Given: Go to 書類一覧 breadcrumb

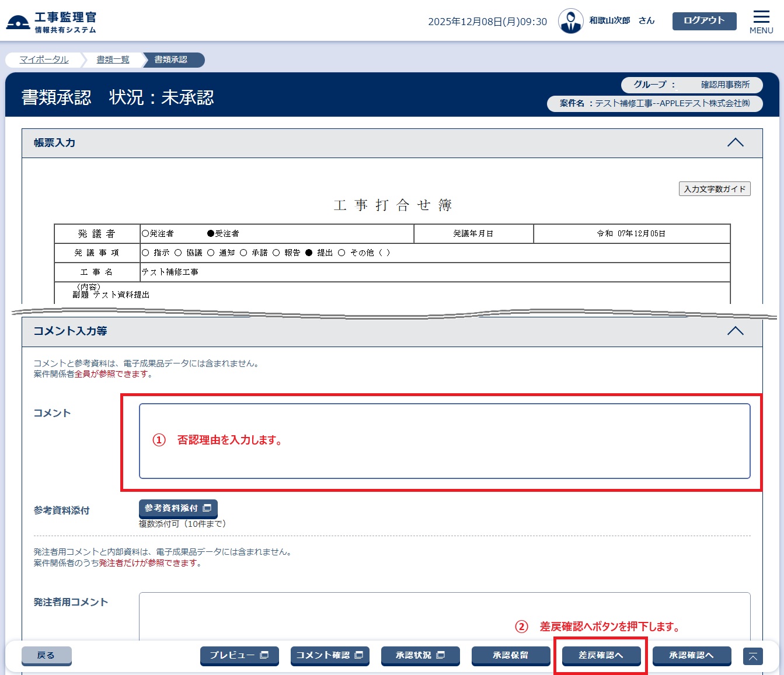Looking at the screenshot, I should click(x=113, y=60).
